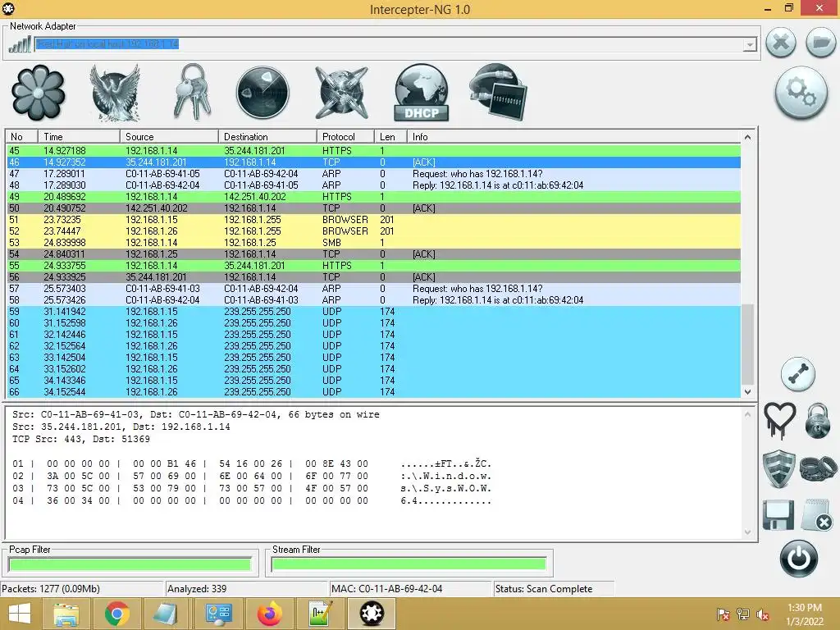The height and width of the screenshot is (630, 840).
Task: Open Windows Start button
Action: click(x=20, y=614)
